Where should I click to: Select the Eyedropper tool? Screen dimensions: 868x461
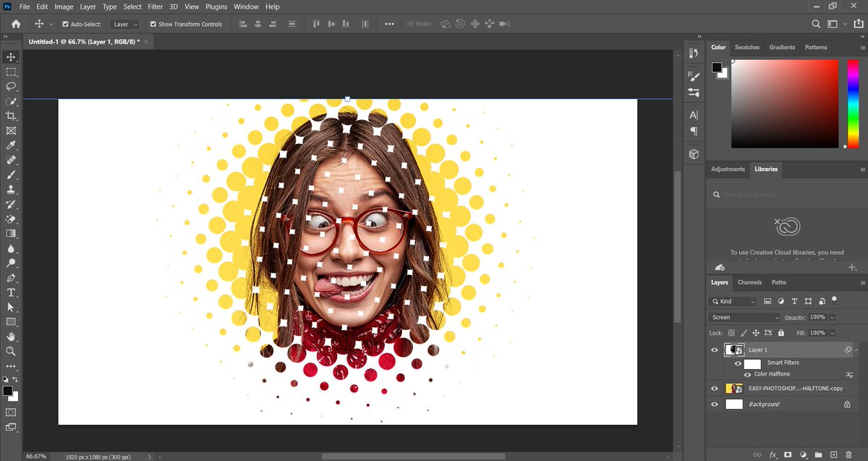(x=11, y=145)
